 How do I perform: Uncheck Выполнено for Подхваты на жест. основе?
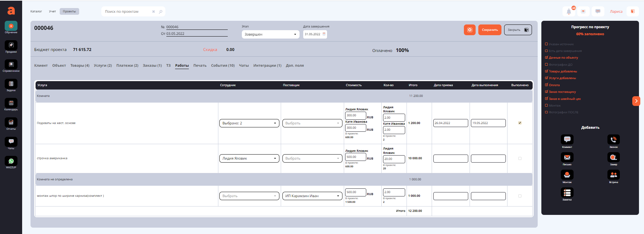[520, 123]
